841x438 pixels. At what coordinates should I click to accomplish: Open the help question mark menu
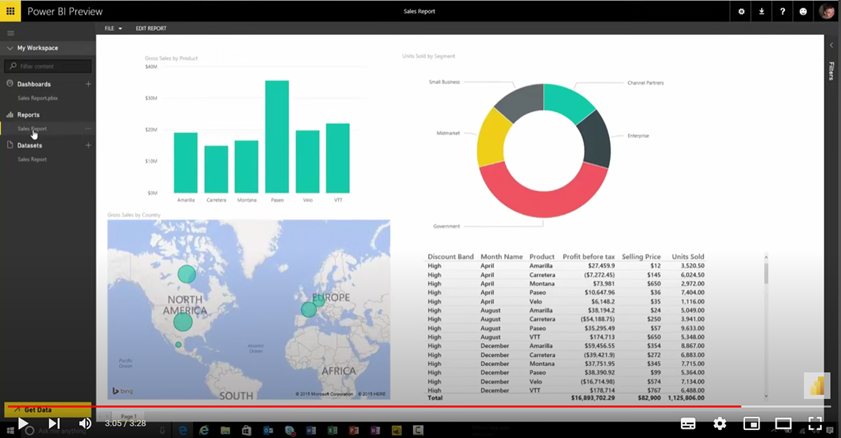click(782, 12)
